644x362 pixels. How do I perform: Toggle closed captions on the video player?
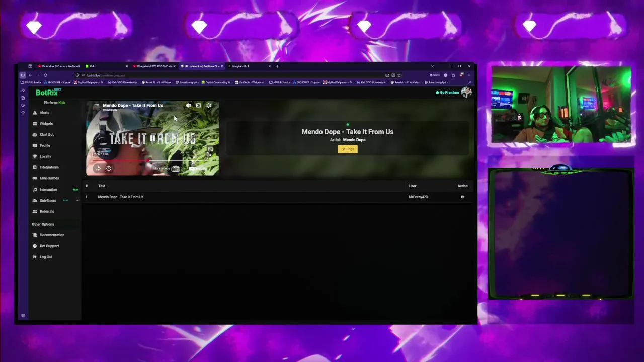pos(198,105)
